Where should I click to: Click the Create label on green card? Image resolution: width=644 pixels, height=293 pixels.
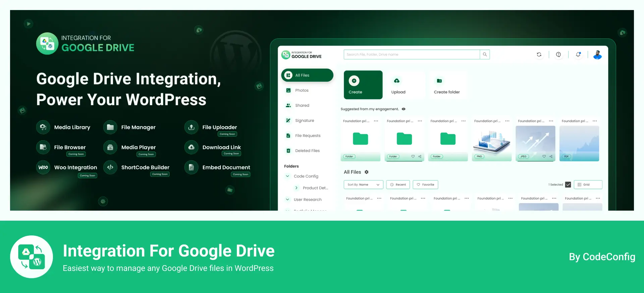pyautogui.click(x=355, y=92)
